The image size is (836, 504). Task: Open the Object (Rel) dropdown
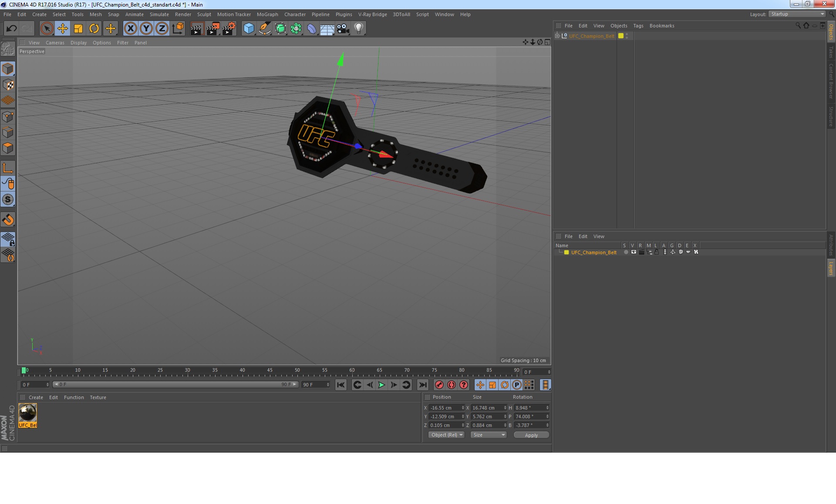(447, 435)
